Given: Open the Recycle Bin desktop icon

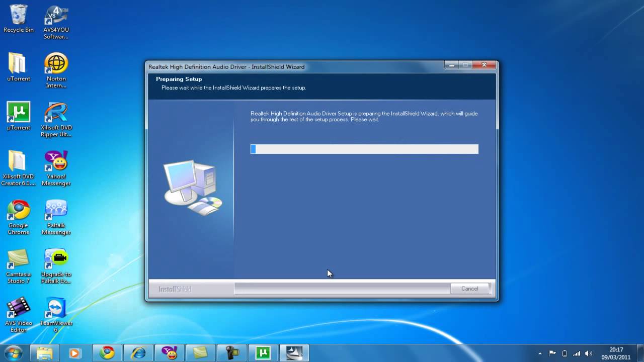Looking at the screenshot, I should [x=19, y=19].
